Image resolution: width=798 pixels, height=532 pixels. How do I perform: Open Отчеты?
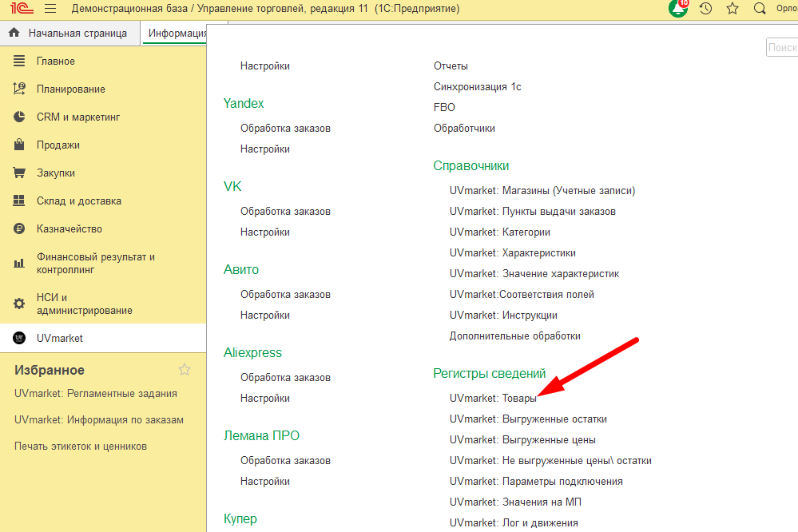(451, 66)
